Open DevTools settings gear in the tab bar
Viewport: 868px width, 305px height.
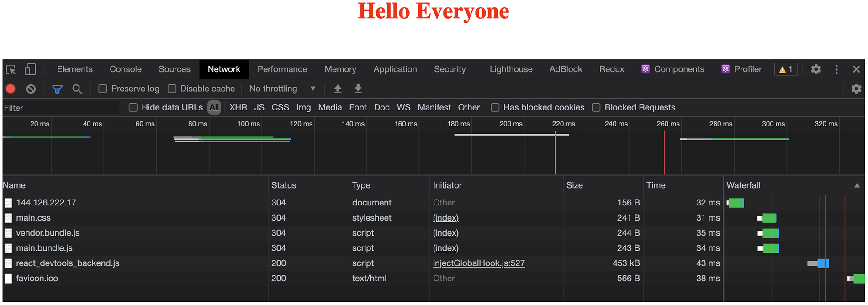[816, 69]
